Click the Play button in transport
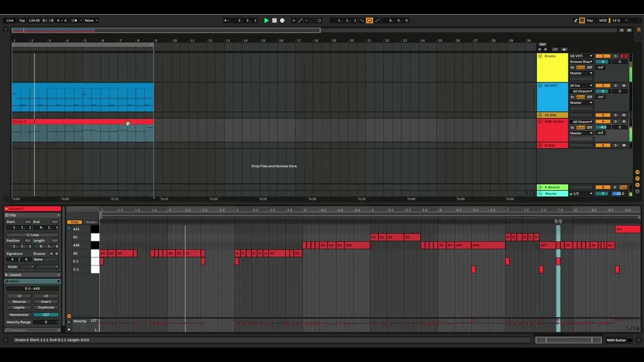The width and height of the screenshot is (644, 362). coord(266,21)
